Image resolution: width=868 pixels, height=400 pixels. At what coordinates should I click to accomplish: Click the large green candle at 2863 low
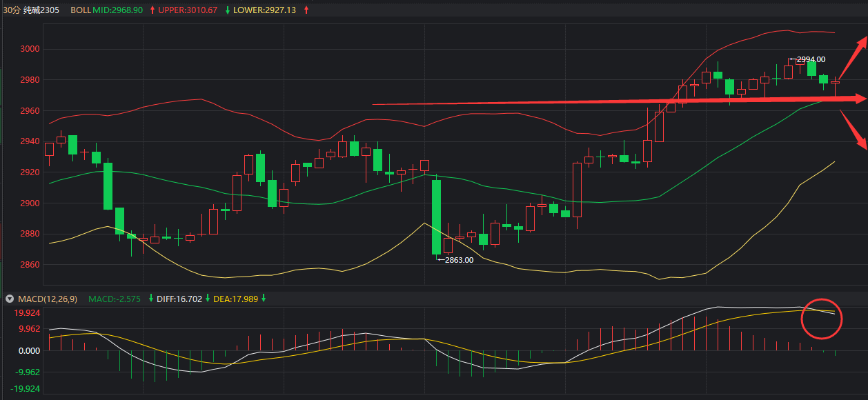[x=436, y=217]
